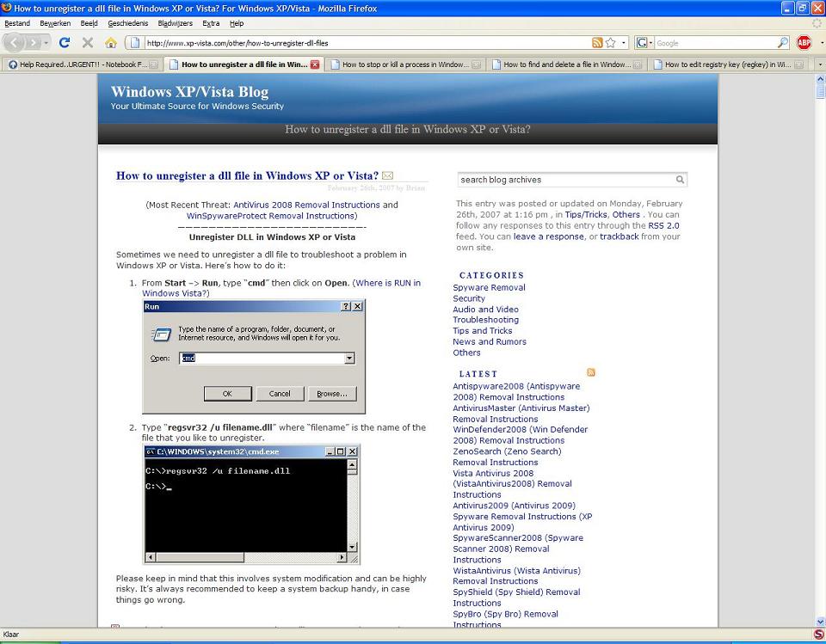Open the Troubleshooting category link

coord(485,320)
